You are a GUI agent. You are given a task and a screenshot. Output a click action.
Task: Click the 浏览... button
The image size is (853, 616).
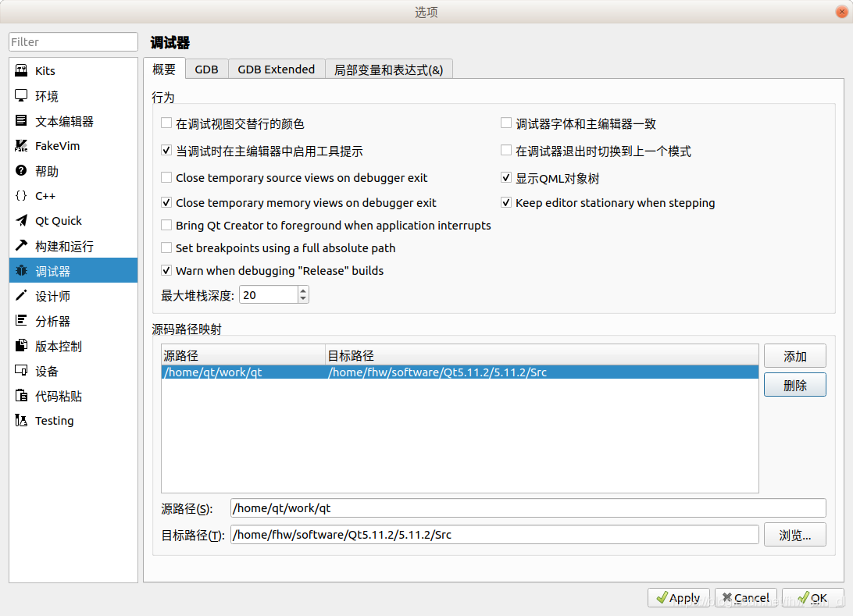[x=794, y=535]
